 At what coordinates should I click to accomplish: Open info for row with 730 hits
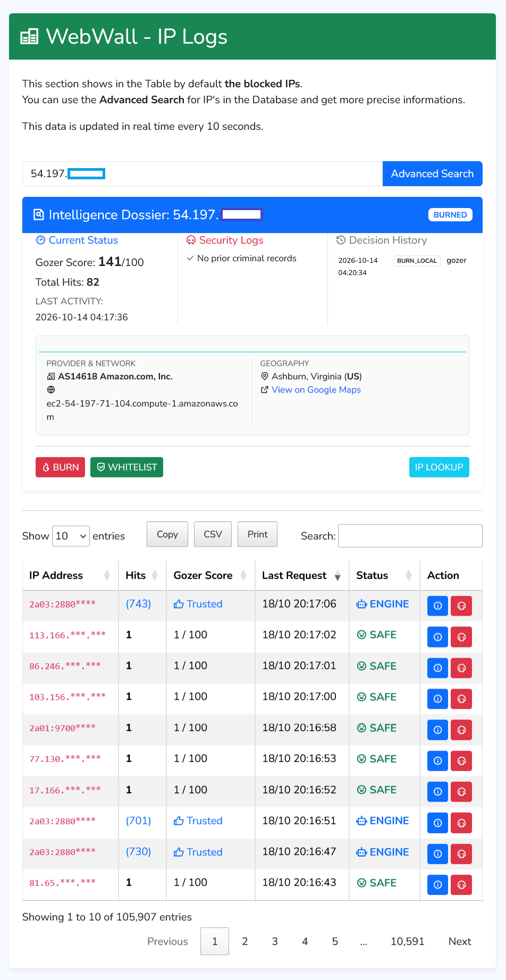[x=437, y=854]
